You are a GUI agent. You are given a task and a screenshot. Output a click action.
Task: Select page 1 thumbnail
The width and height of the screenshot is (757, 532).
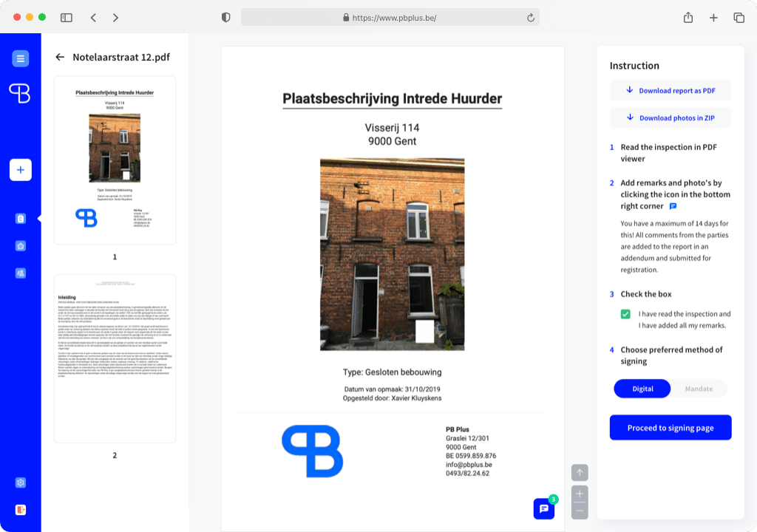coord(115,160)
